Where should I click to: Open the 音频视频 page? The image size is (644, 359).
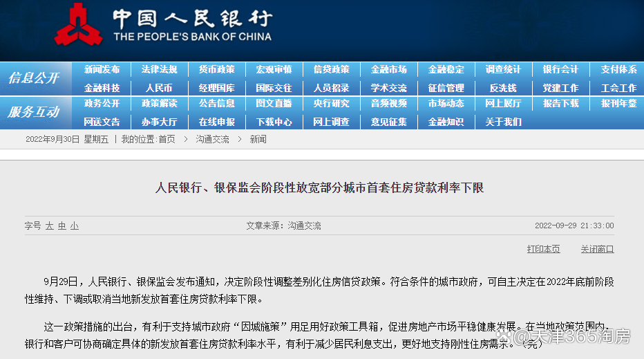[x=389, y=103]
